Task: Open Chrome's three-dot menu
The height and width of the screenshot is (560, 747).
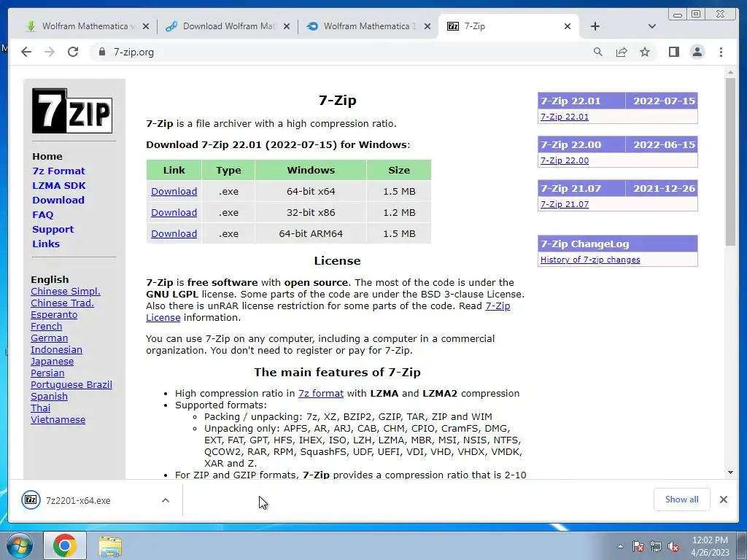Action: [721, 52]
